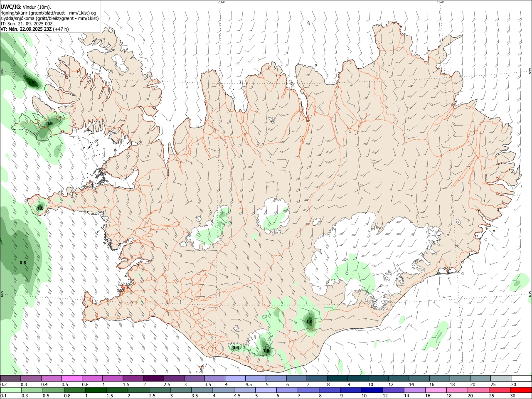Image resolution: width=532 pixels, height=399 pixels.
Task: Click the 'rigning/skúrir' legend description line
Action: 48,13
